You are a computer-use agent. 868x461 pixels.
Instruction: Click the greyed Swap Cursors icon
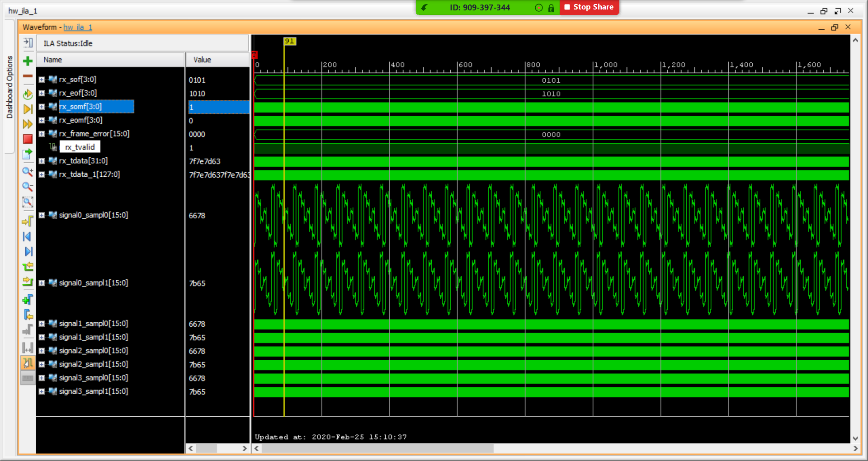[x=28, y=348]
